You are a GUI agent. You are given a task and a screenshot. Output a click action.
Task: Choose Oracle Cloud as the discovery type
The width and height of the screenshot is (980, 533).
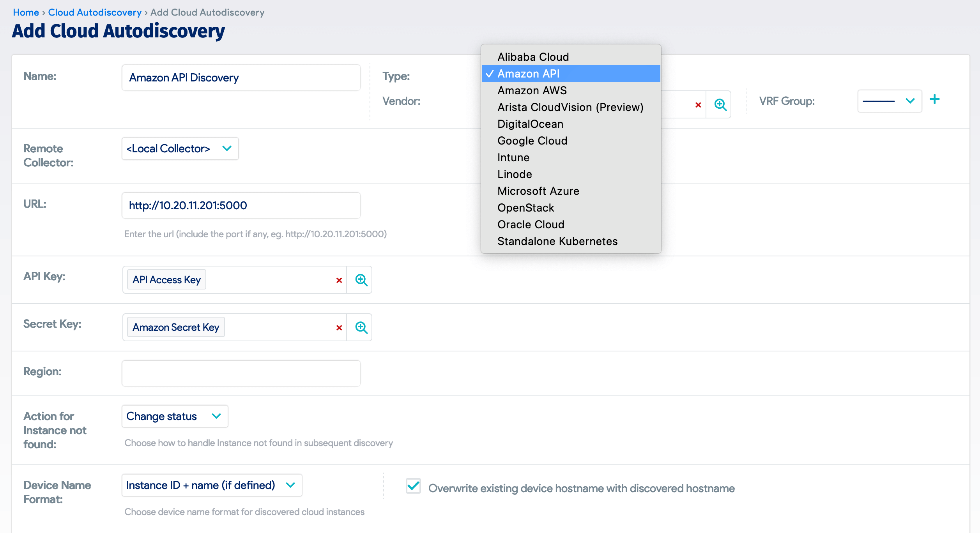(x=531, y=224)
